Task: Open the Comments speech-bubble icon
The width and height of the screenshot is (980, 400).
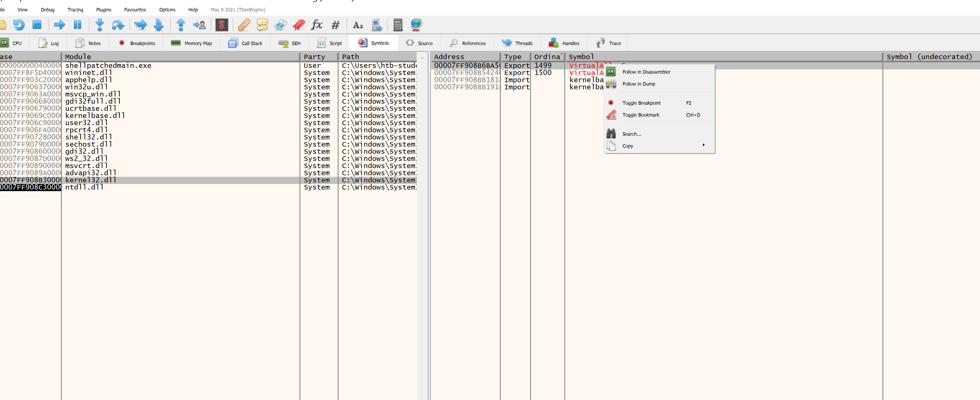Action: (262, 25)
